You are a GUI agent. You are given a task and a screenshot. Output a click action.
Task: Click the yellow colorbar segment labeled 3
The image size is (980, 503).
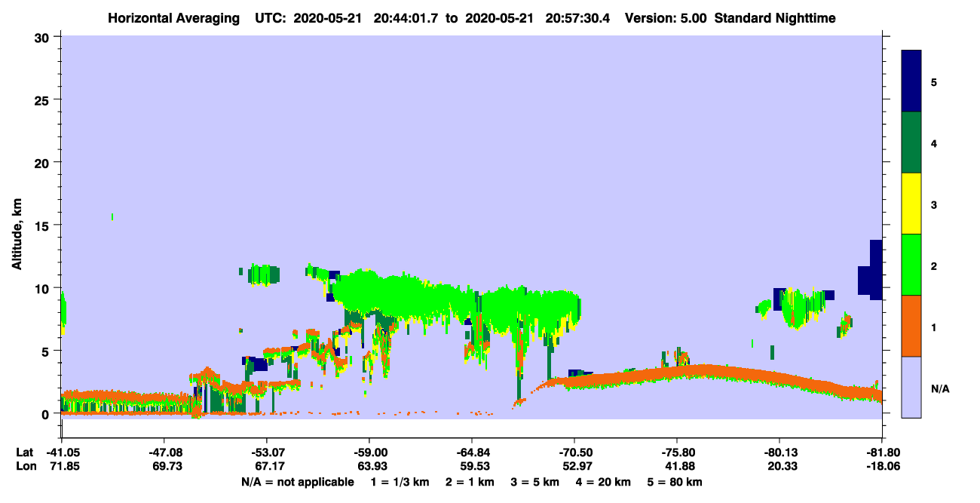[x=911, y=204]
